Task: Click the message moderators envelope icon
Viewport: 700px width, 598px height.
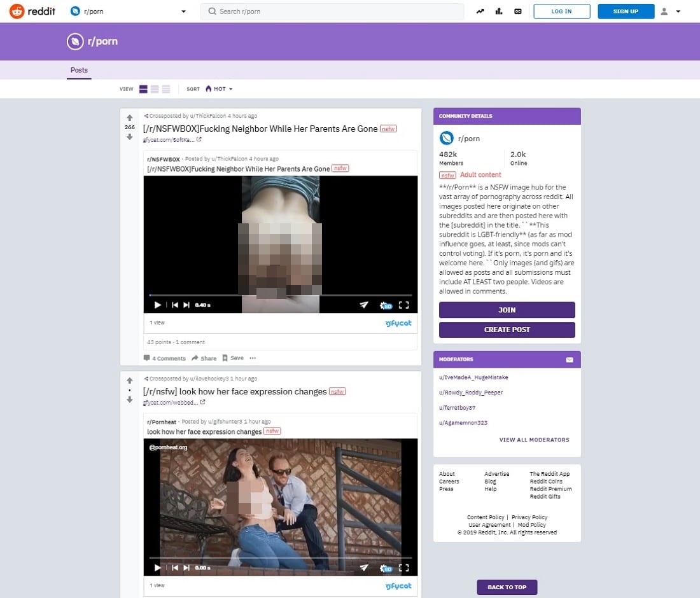Action: tap(570, 359)
